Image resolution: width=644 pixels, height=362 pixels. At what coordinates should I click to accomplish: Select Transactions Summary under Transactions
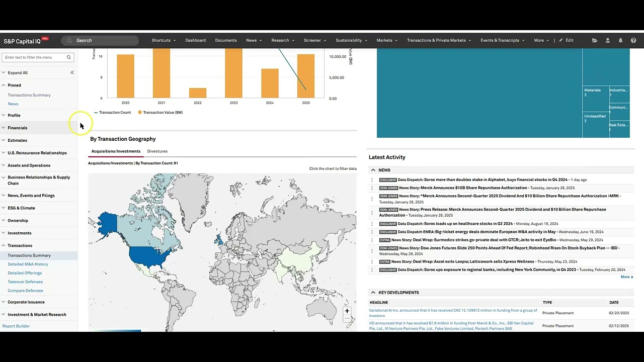tap(29, 255)
